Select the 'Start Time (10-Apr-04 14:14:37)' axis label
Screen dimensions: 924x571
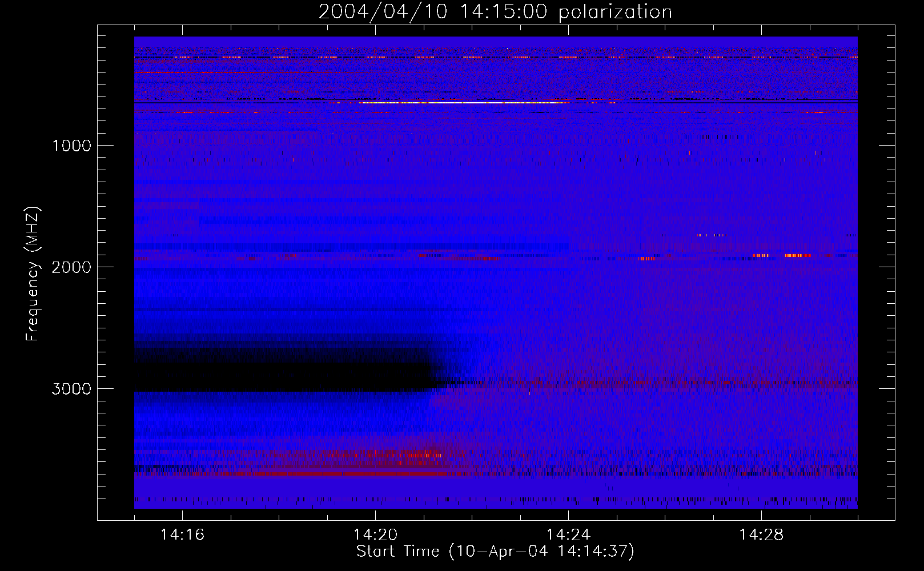tap(495, 552)
